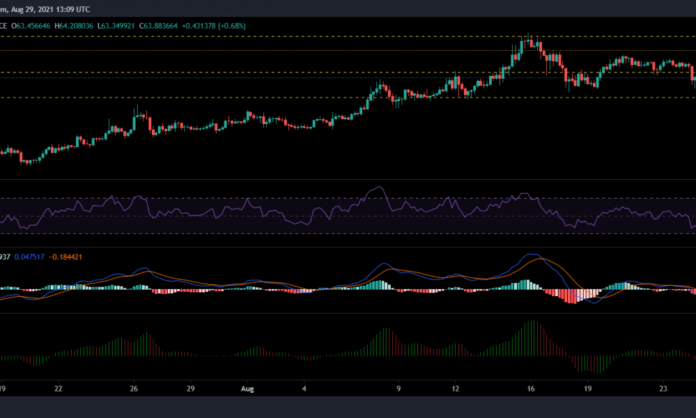Click the highest candlestick peak on the price chart

click(x=528, y=40)
